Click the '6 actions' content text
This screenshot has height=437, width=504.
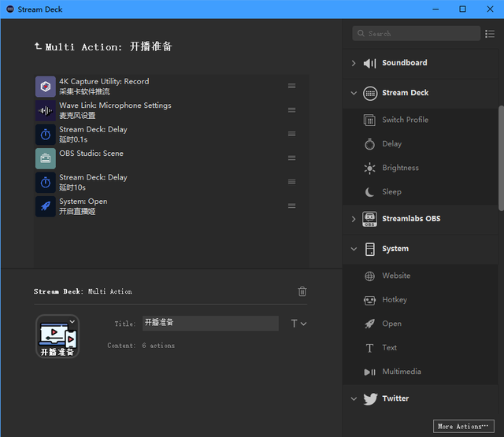[x=158, y=346]
